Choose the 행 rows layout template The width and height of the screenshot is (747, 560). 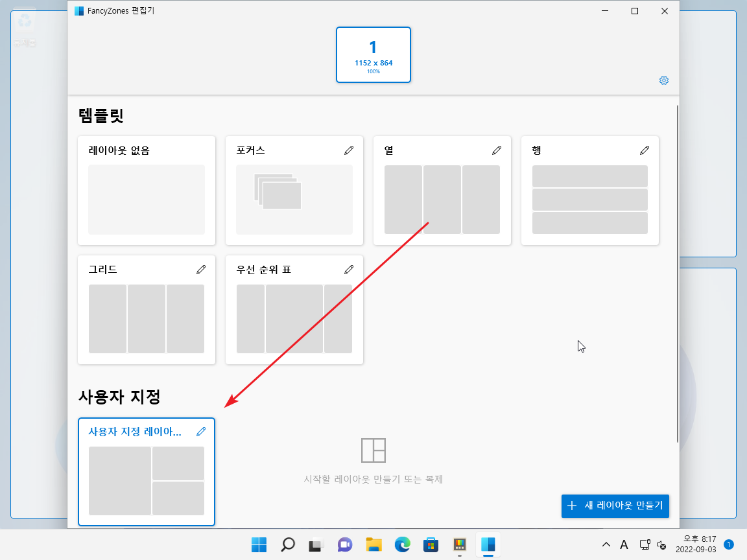coord(590,191)
